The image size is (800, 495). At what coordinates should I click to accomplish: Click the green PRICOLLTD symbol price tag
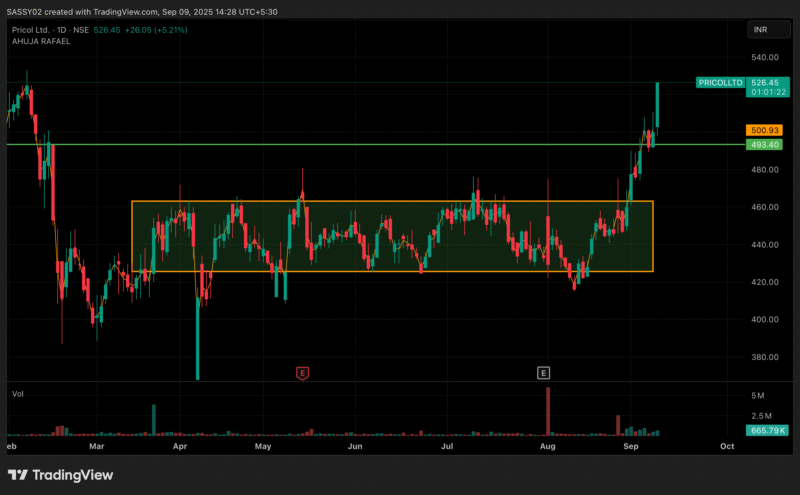pyautogui.click(x=720, y=83)
